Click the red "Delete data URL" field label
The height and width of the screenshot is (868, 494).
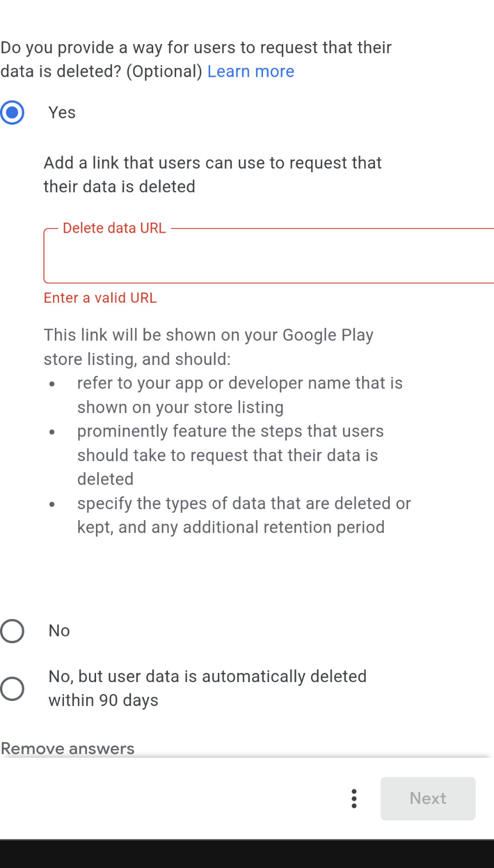coord(114,228)
